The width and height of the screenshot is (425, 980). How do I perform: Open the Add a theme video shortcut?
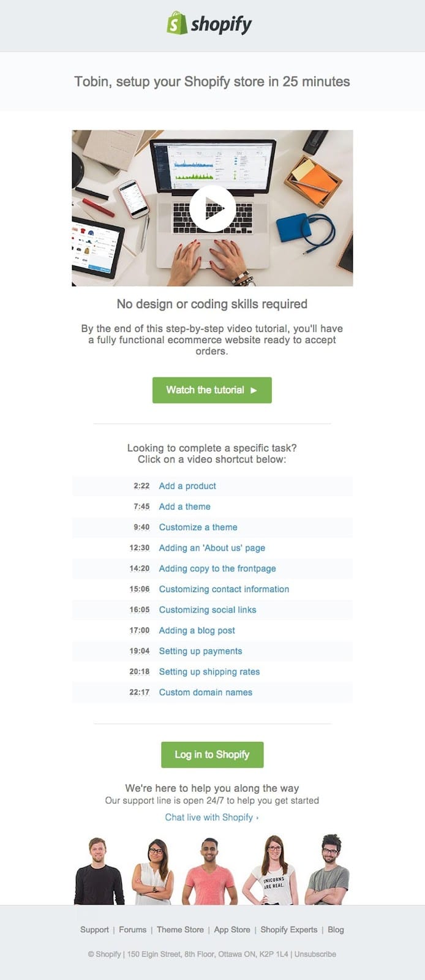pyautogui.click(x=184, y=507)
